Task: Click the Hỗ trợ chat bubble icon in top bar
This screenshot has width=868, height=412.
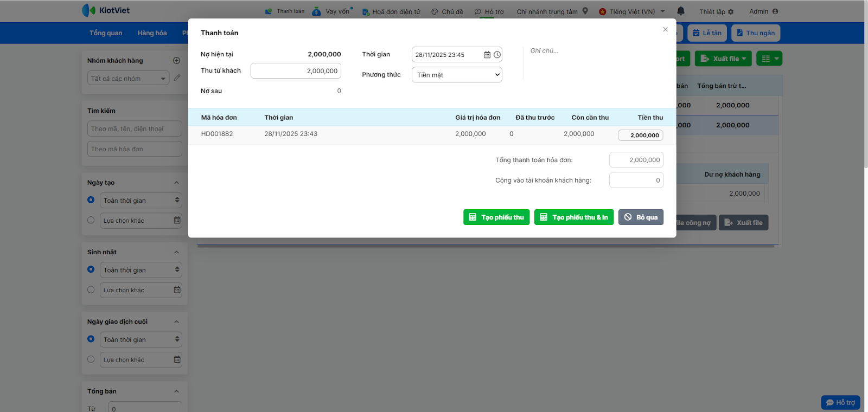Action: 477,11
